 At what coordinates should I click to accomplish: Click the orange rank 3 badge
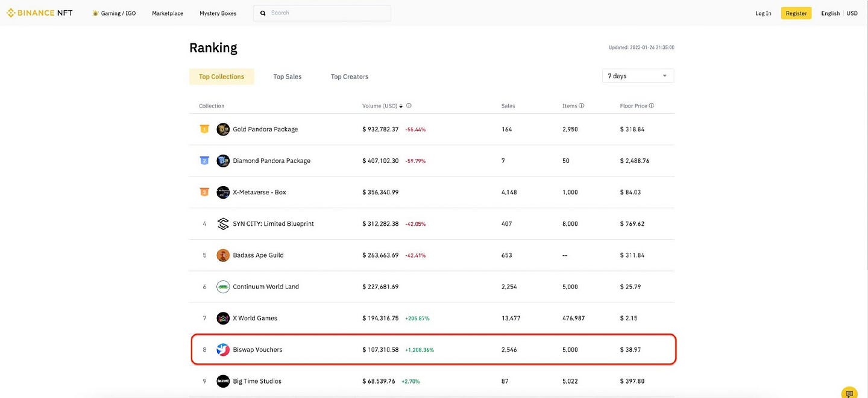204,192
